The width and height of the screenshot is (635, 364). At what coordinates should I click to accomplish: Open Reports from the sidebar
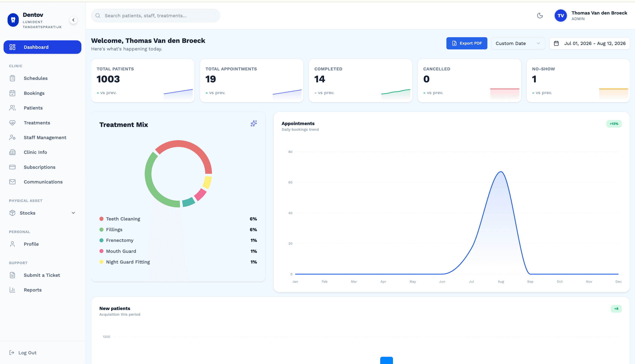pos(42,290)
